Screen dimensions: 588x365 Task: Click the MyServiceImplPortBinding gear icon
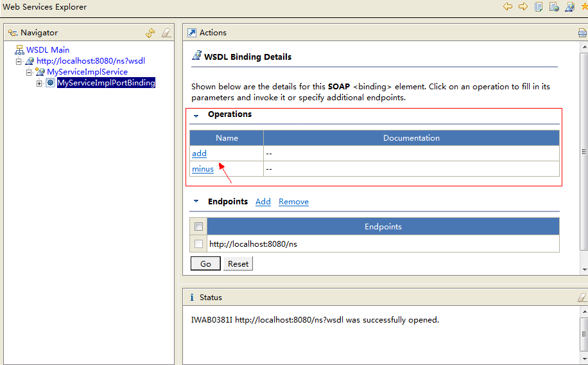[x=50, y=83]
